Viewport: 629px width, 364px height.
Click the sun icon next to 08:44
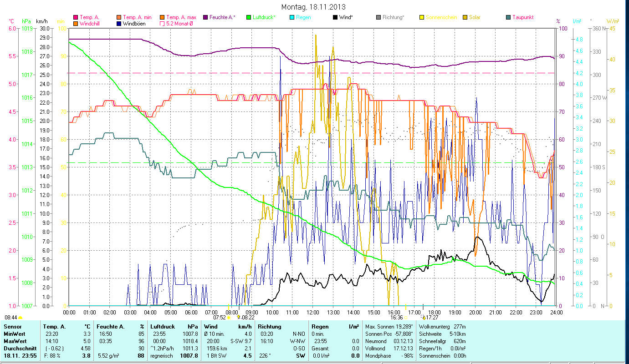pos(20,318)
